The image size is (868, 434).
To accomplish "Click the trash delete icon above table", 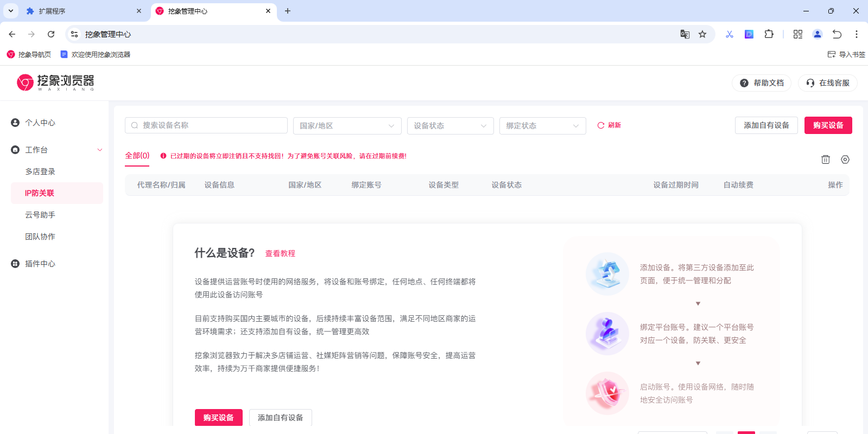I will pos(825,159).
